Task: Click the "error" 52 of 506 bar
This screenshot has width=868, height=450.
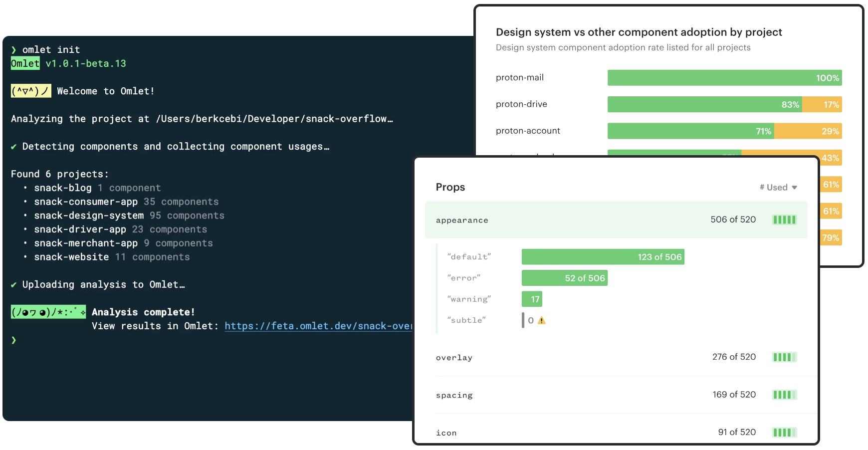Action: click(x=564, y=278)
